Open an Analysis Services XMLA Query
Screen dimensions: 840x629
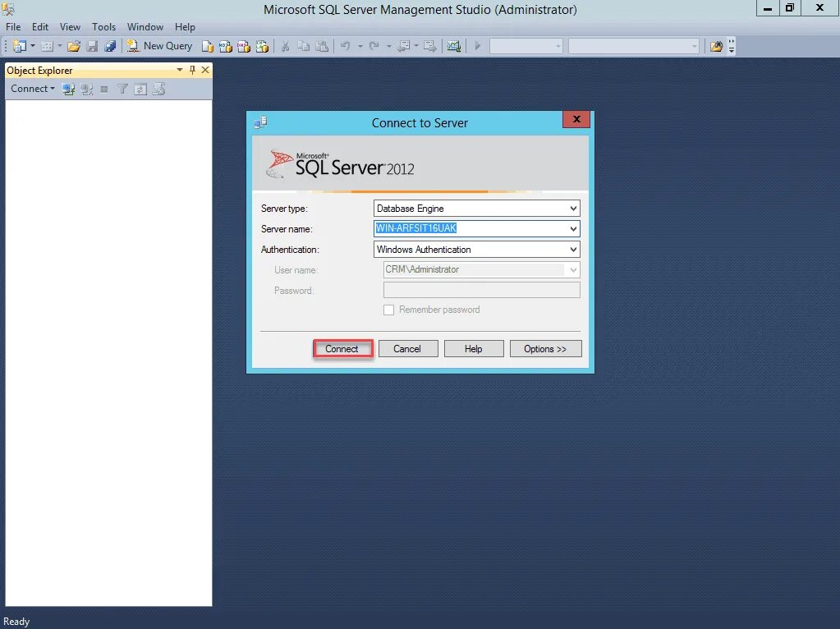[x=262, y=46]
